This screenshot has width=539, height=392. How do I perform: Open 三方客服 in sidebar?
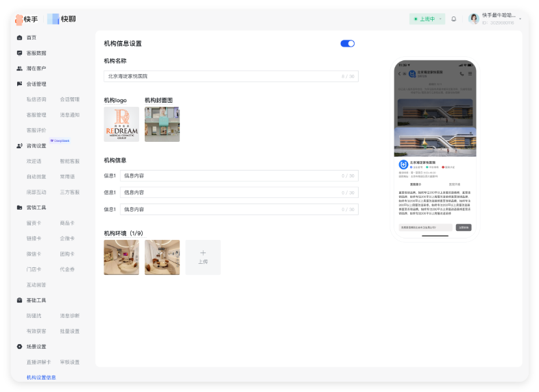tap(70, 192)
